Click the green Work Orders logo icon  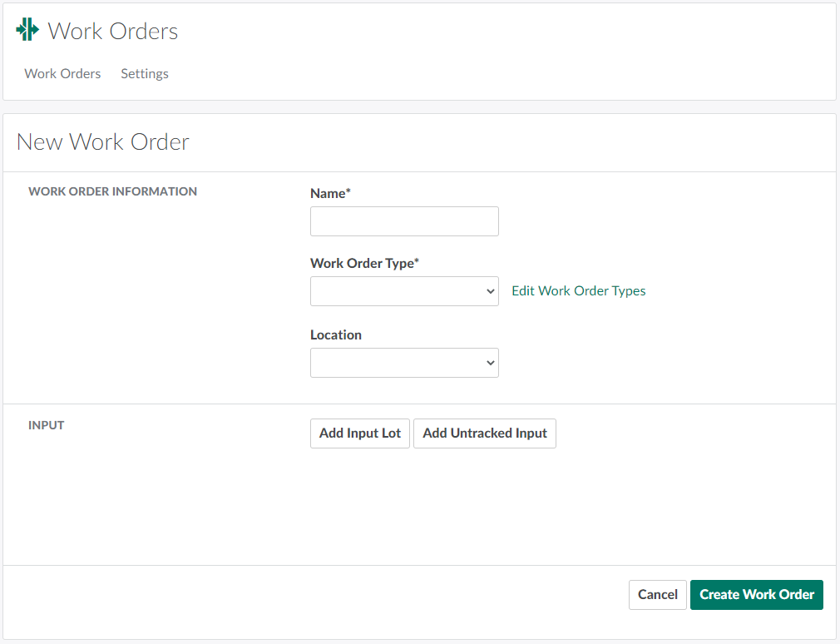click(27, 30)
